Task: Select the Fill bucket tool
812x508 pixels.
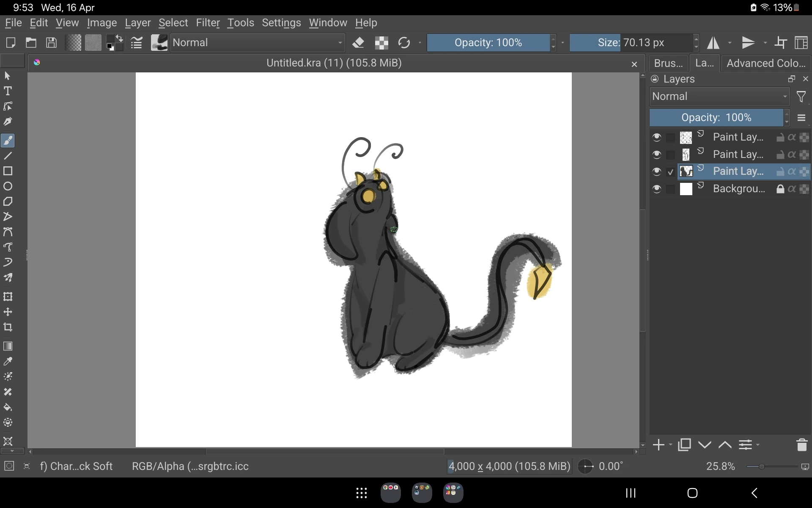Action: (x=8, y=407)
